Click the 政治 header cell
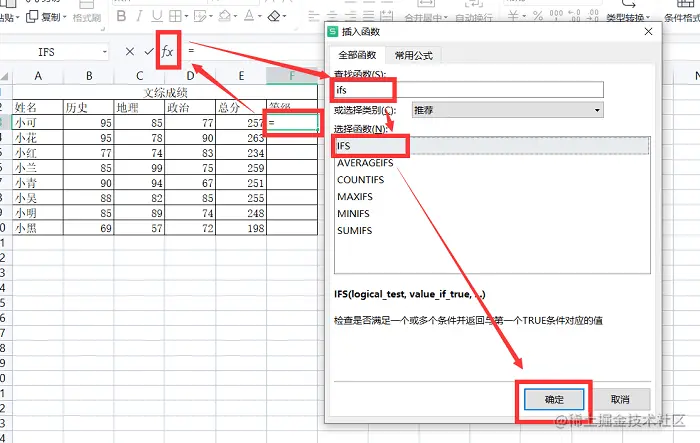This screenshot has width=700, height=443. coord(190,107)
